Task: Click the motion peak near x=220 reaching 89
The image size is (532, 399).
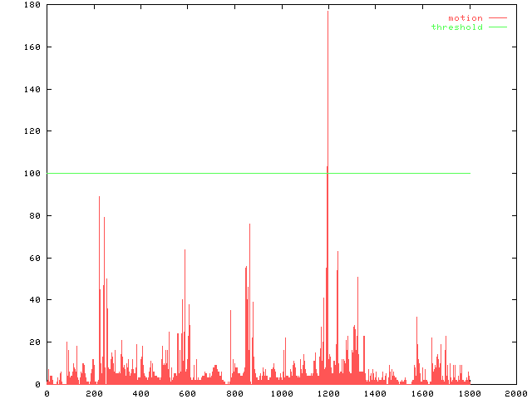Action: click(99, 197)
